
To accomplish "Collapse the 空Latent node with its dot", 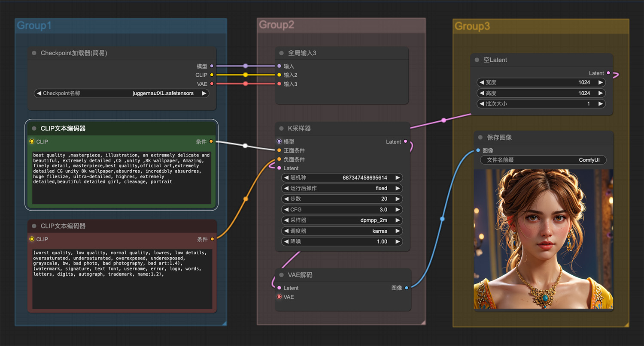I will point(477,60).
